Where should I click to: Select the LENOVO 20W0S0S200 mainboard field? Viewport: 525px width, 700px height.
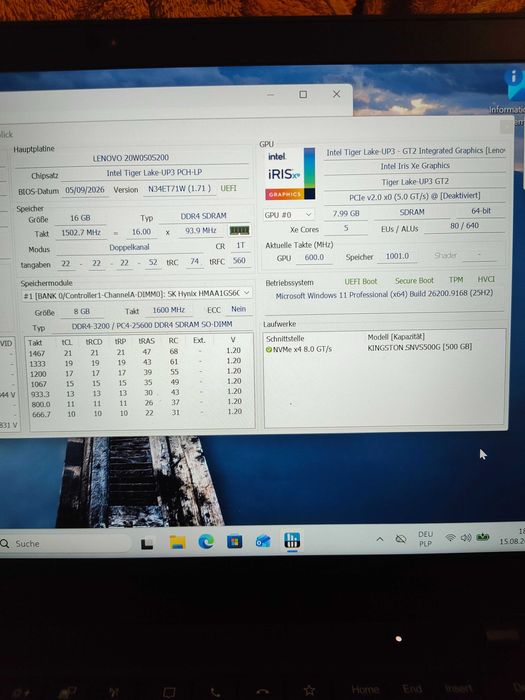tap(131, 158)
